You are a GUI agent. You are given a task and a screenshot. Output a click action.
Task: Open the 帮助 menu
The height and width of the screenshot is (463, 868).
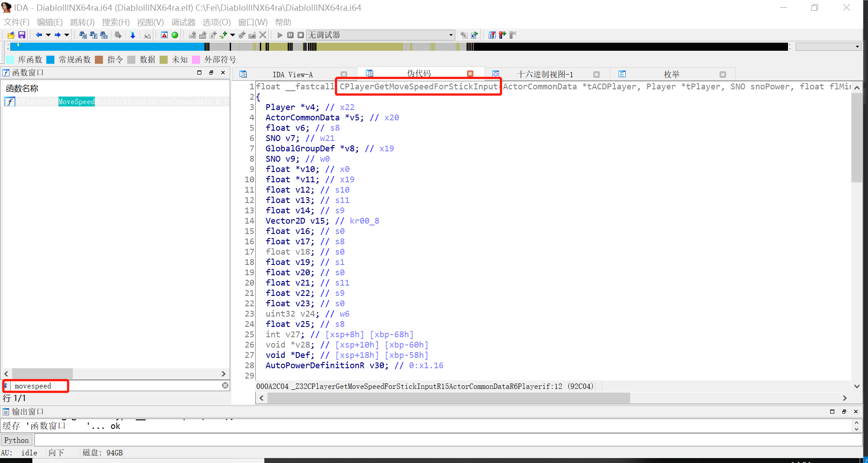coord(283,22)
